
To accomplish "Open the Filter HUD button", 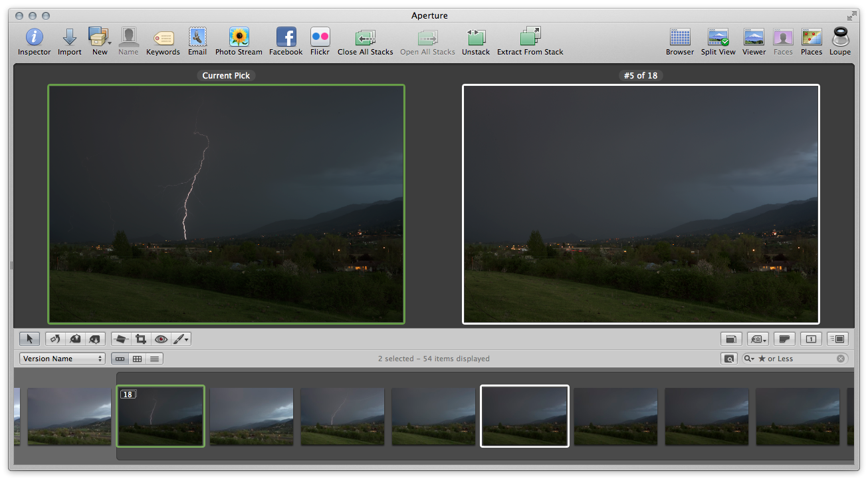I will point(729,359).
